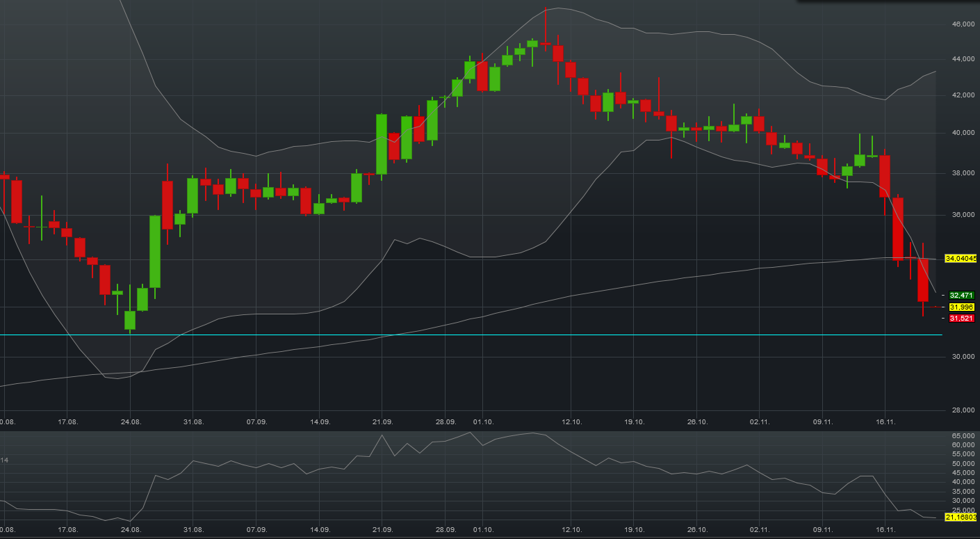Click the green 32,471 price label
The width and height of the screenshot is (980, 539).
[x=961, y=296]
